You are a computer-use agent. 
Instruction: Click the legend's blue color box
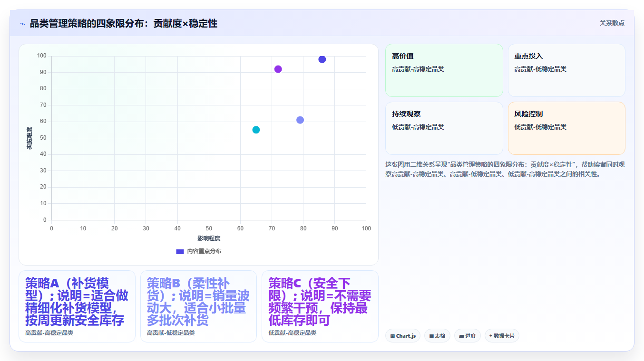point(180,251)
